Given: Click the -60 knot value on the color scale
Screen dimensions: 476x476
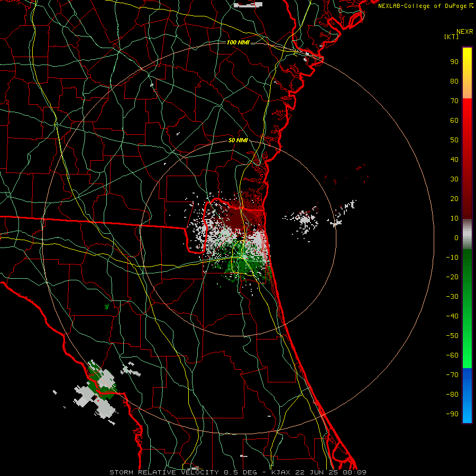Looking at the screenshot, I should coord(452,355).
